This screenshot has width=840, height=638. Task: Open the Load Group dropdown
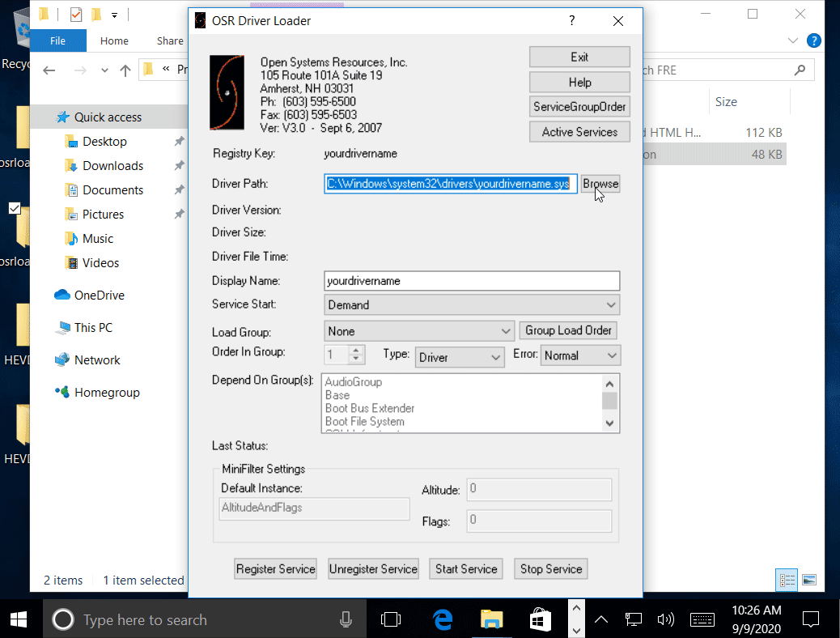pyautogui.click(x=419, y=331)
